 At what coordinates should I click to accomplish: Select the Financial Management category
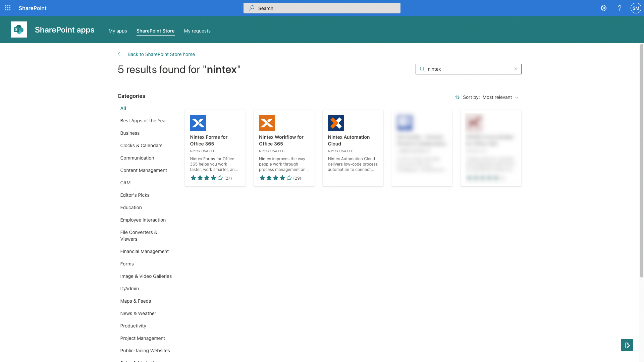coord(144,251)
